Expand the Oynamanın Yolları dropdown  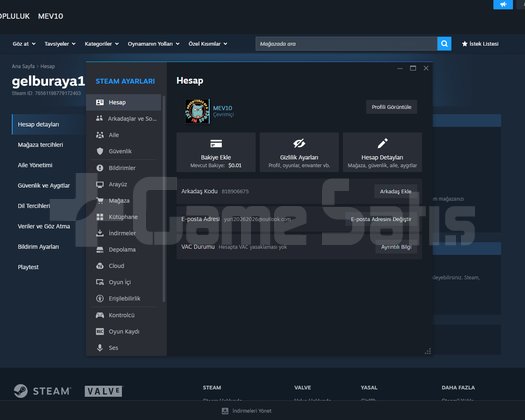(x=153, y=44)
